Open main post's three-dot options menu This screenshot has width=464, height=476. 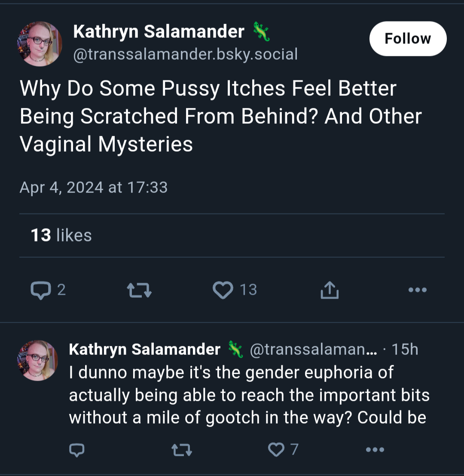418,290
